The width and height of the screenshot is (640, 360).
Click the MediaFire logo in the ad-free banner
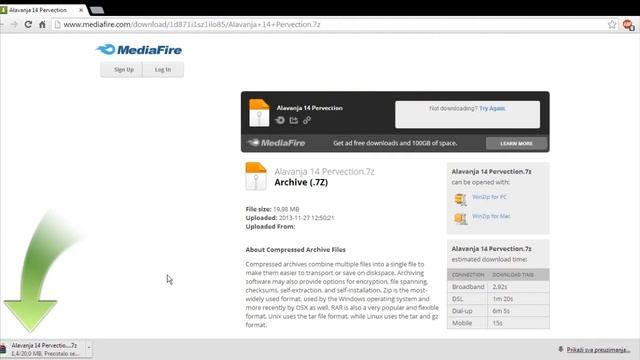point(277,143)
